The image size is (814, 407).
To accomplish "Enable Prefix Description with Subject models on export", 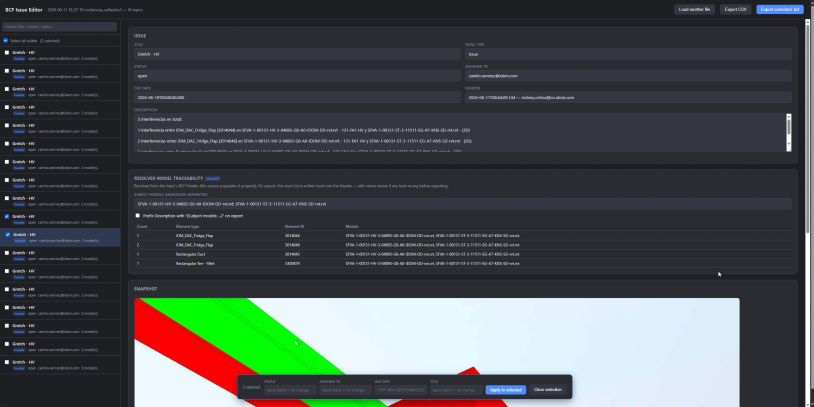I will click(138, 215).
